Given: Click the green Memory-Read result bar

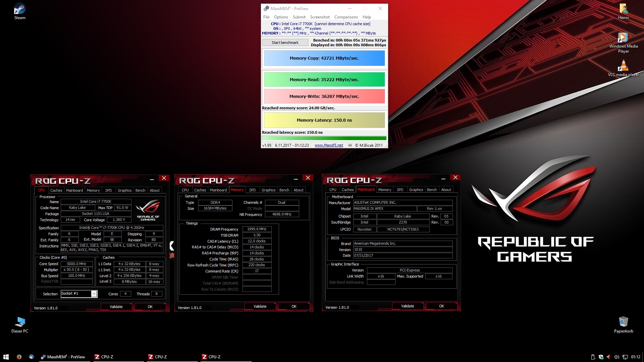Looking at the screenshot, I should pyautogui.click(x=324, y=80).
